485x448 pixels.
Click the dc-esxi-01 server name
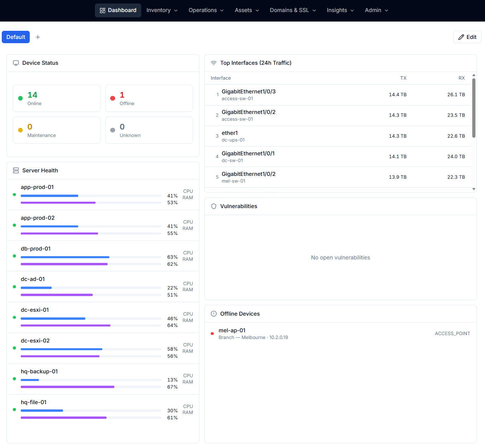pos(35,310)
